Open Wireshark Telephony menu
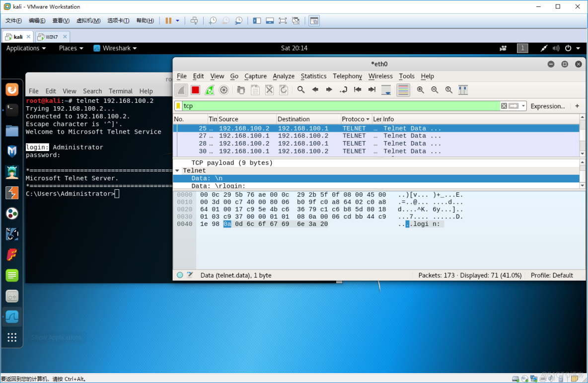Image resolution: width=588 pixels, height=383 pixels. point(347,76)
